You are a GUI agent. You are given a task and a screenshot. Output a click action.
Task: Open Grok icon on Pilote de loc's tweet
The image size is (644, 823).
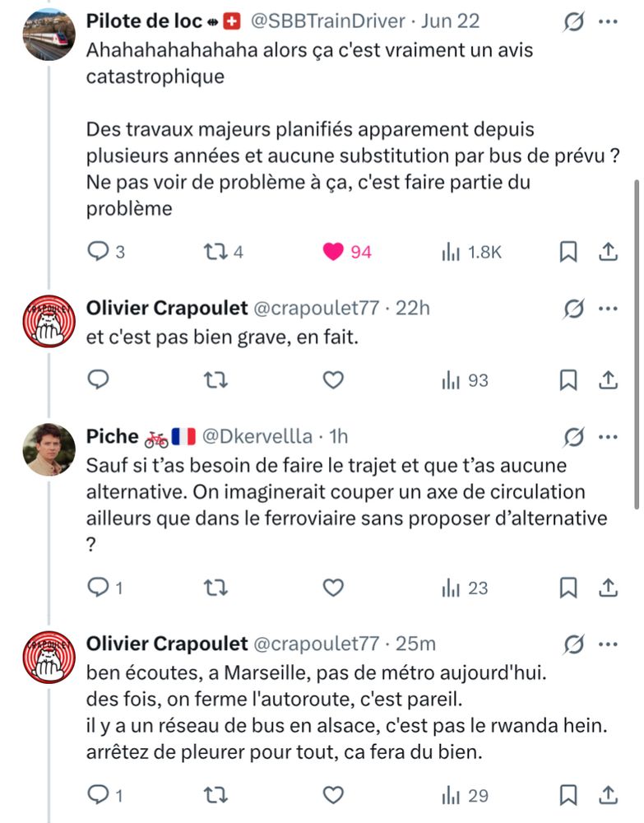(574, 21)
